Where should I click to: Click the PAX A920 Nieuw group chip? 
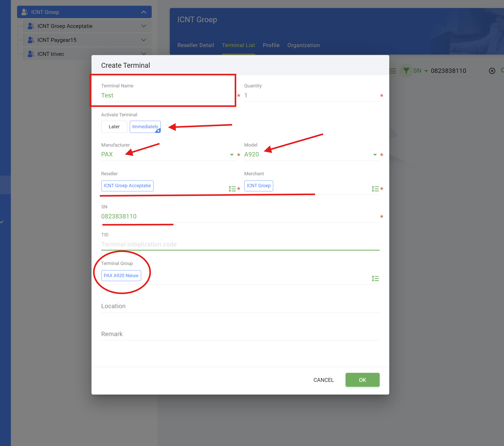coord(121,276)
